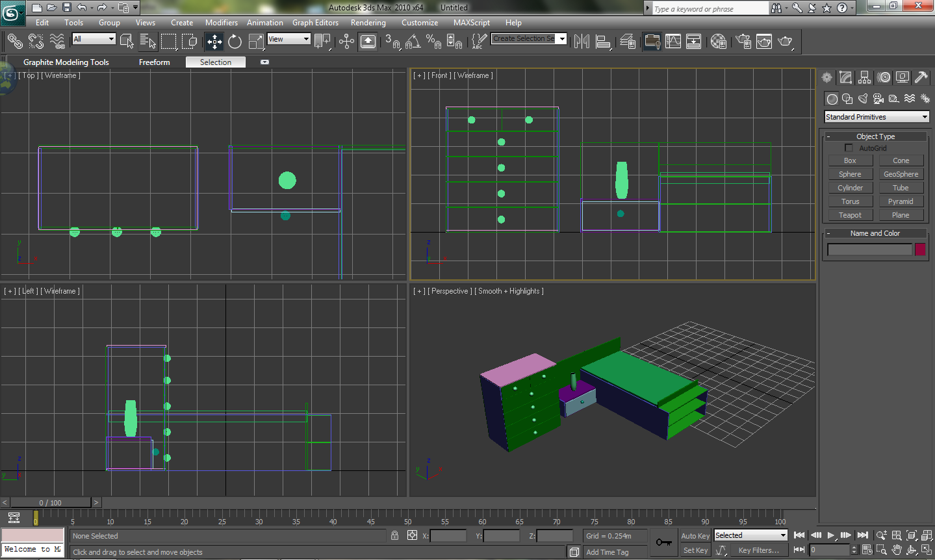Click the Key Filters button
This screenshot has width=935, height=560.
[758, 550]
